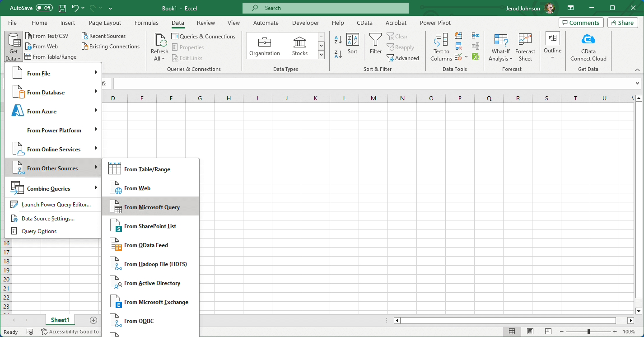Click the Comments button
The image size is (644, 337).
(581, 23)
